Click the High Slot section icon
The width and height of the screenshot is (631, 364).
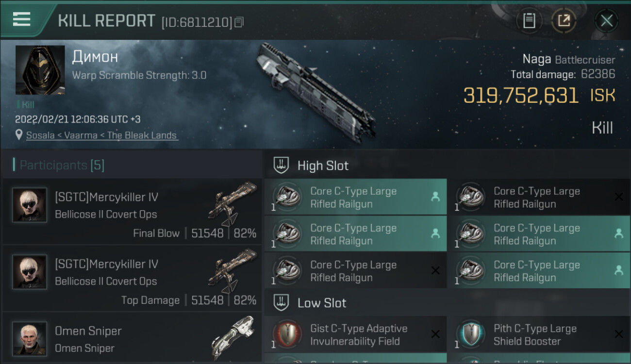click(281, 165)
